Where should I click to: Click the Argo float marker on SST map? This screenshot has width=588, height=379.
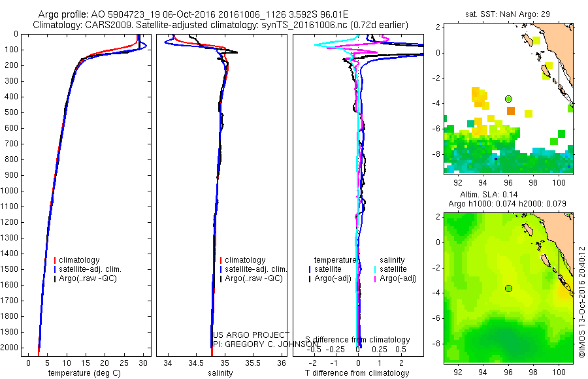pyautogui.click(x=508, y=99)
